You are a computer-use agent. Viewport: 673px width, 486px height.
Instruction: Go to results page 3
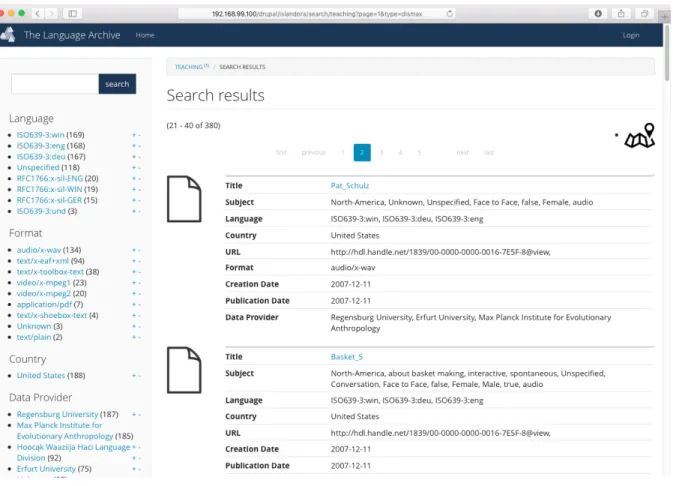tap(381, 152)
